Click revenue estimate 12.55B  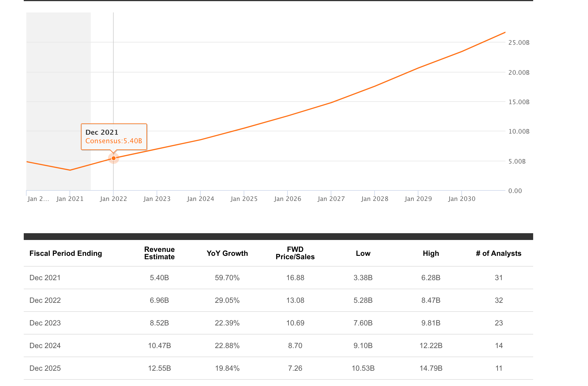click(x=159, y=368)
